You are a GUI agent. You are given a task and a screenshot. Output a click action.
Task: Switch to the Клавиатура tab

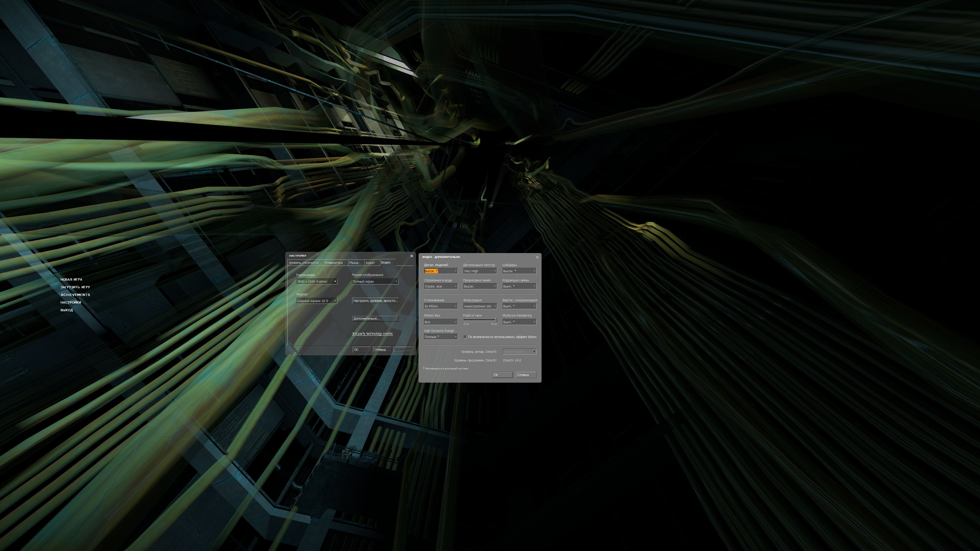pyautogui.click(x=336, y=263)
